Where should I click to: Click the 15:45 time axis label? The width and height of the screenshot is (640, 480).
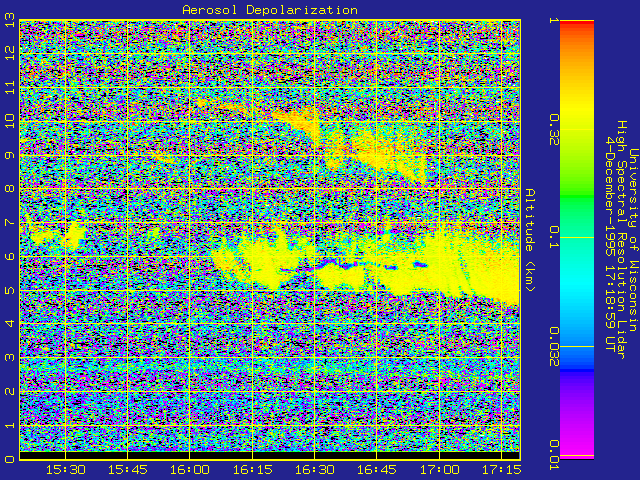(x=128, y=470)
